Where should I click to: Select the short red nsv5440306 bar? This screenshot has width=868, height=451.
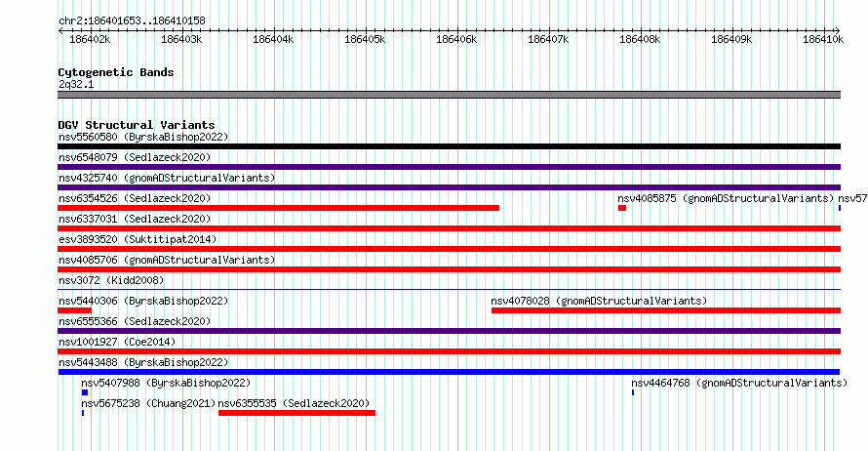(75, 310)
